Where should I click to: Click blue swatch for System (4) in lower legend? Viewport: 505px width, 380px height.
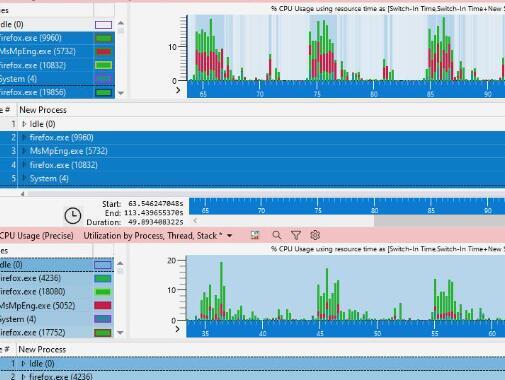tap(103, 319)
